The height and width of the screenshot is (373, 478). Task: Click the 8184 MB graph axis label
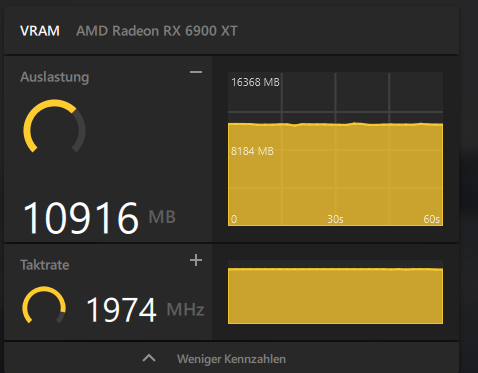tap(252, 151)
